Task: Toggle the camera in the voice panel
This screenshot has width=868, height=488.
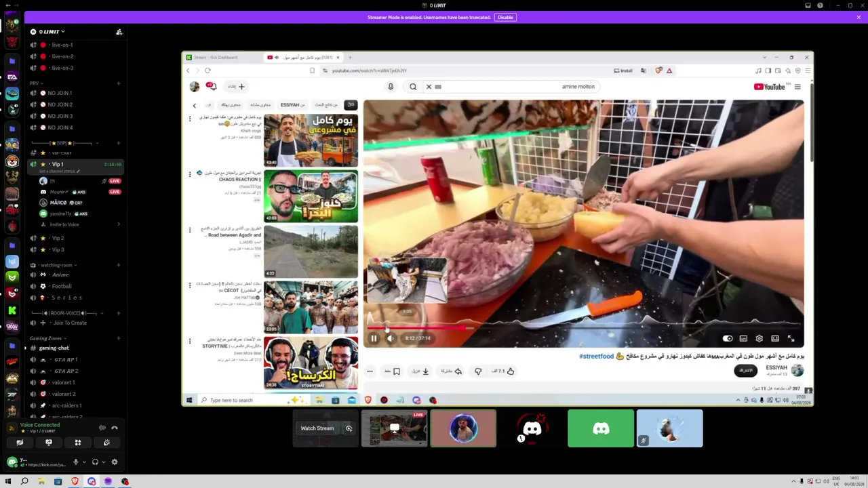Action: 20,443
